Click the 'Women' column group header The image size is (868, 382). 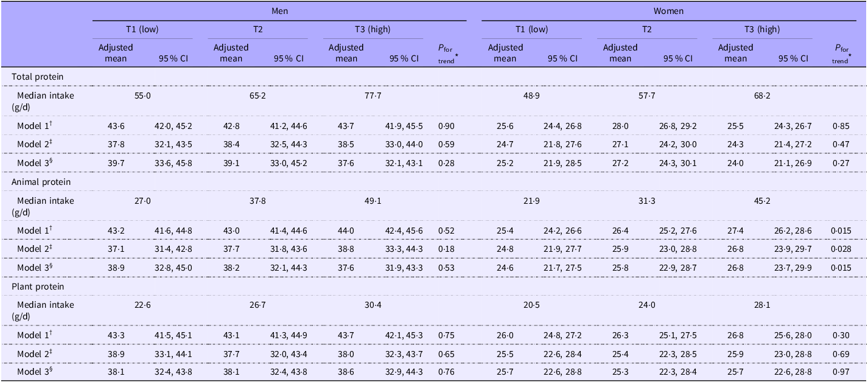pos(669,11)
